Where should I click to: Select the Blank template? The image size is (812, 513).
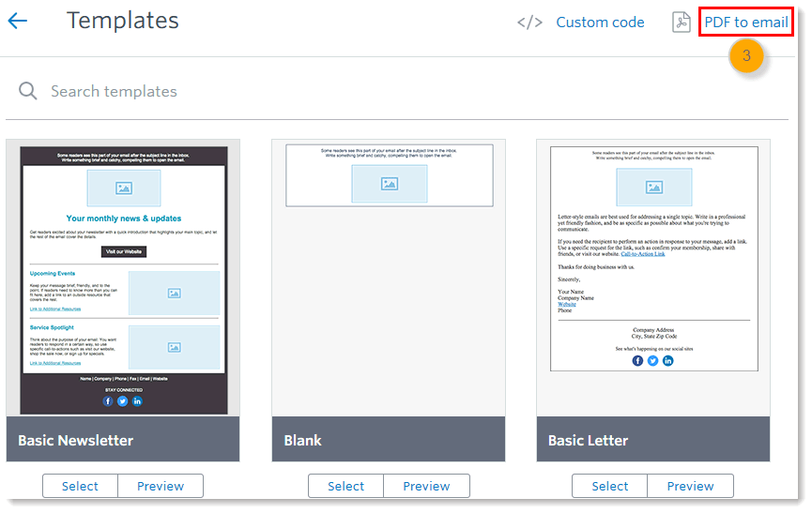[x=345, y=486]
